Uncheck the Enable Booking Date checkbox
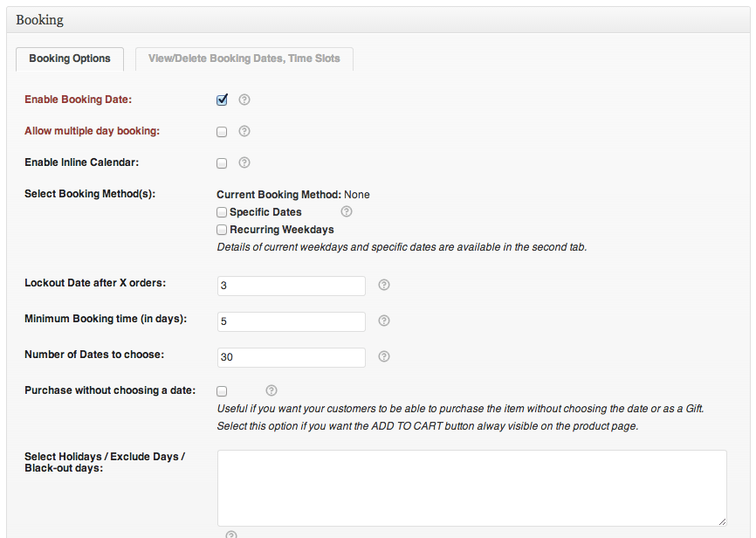The width and height of the screenshot is (756, 538). (222, 100)
